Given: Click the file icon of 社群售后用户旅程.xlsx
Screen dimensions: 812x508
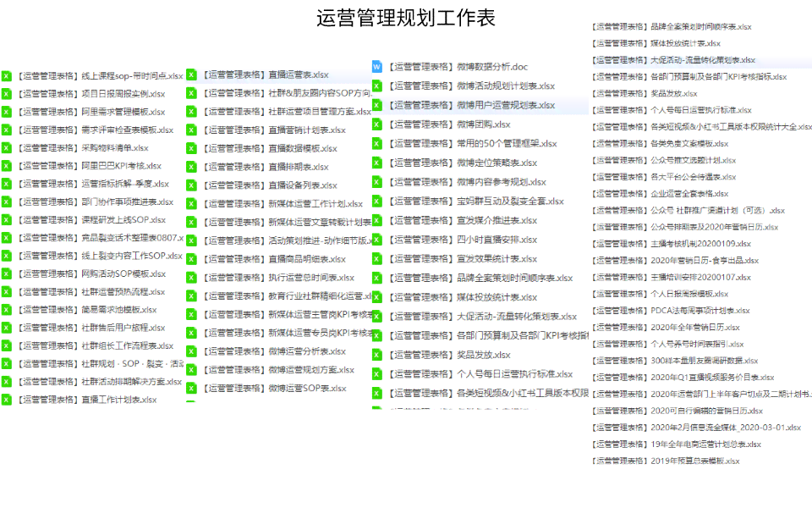Looking at the screenshot, I should [6, 328].
